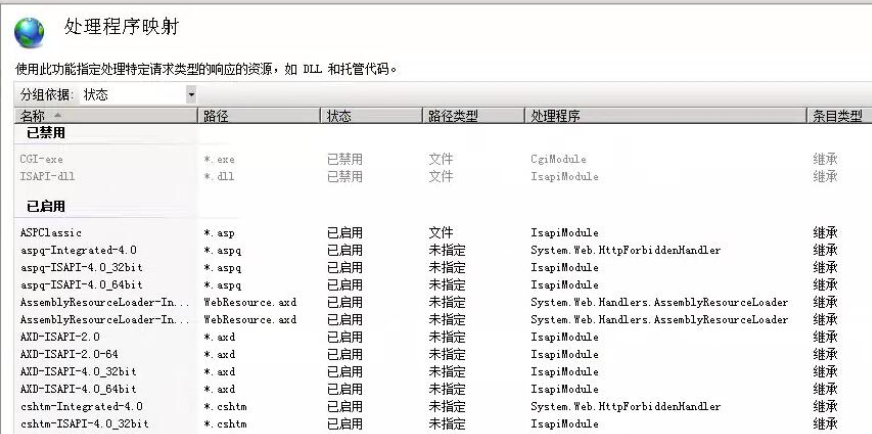Click the globe Handler Mappings icon
The image size is (872, 434).
click(29, 32)
